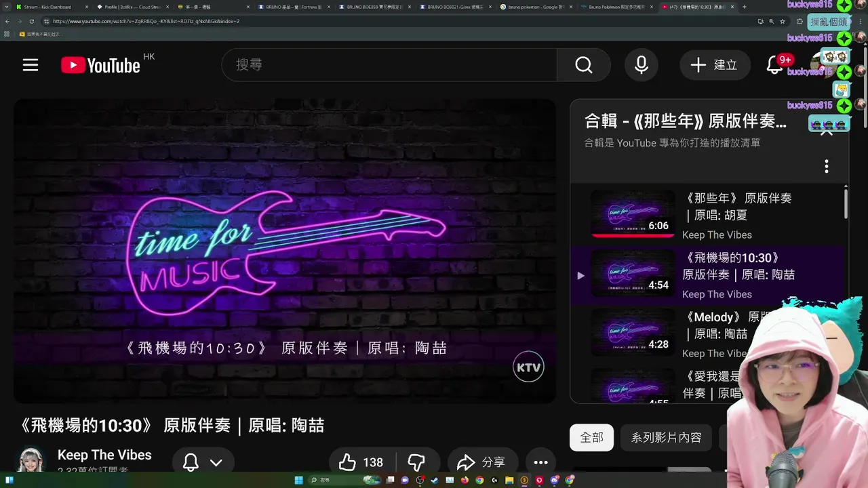Click the Widgets icon at taskbar left
The image size is (868, 488).
click(x=9, y=480)
